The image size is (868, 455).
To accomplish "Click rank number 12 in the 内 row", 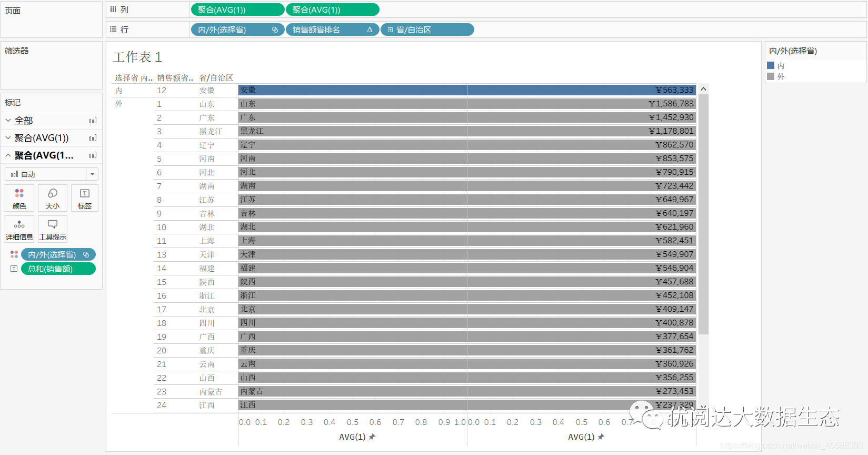I will (x=162, y=91).
